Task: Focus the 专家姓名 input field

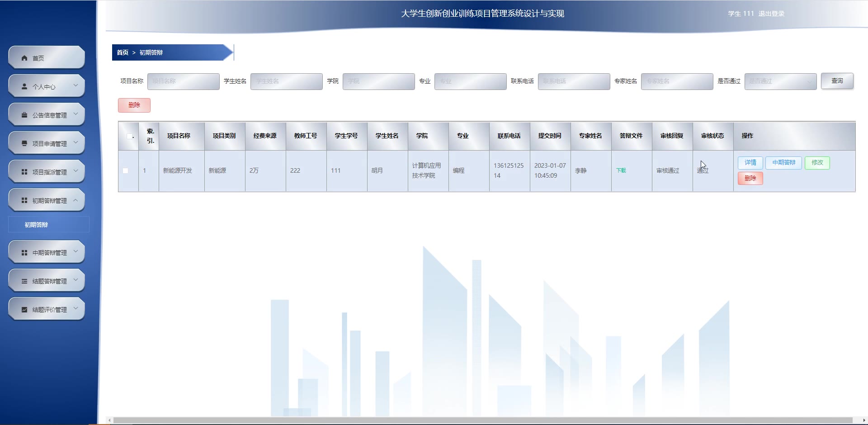Action: click(x=677, y=81)
